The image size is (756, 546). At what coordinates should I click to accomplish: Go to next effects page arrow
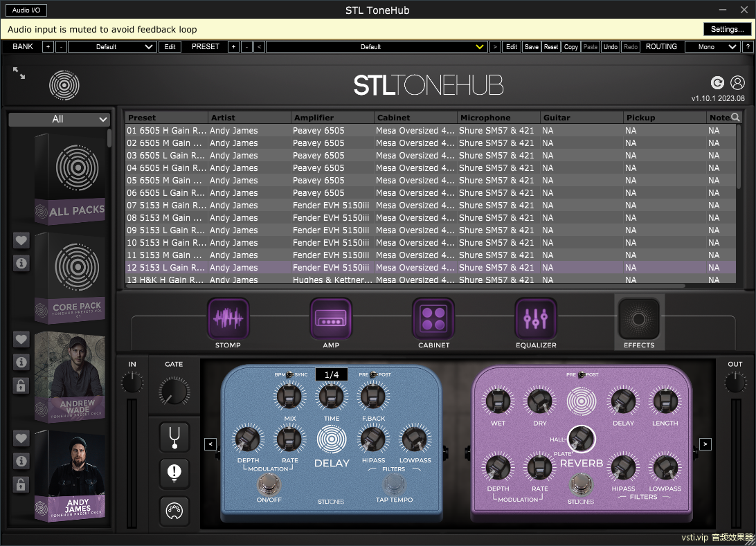click(705, 444)
